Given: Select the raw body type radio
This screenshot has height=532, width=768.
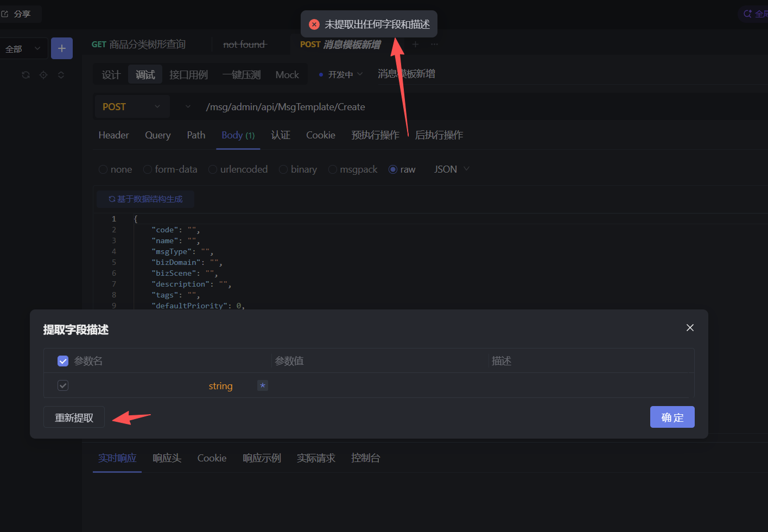Looking at the screenshot, I should point(393,169).
